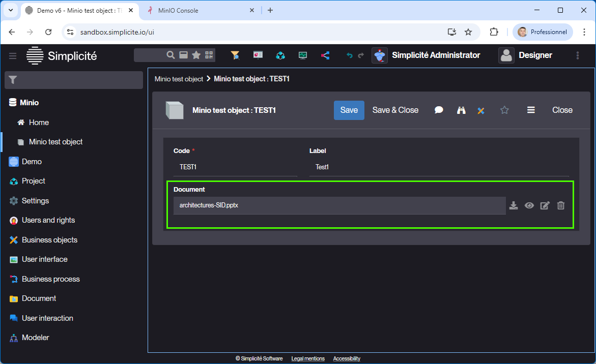Click Minio test object breadcrumb link
This screenshot has width=596, height=364.
pyautogui.click(x=179, y=79)
